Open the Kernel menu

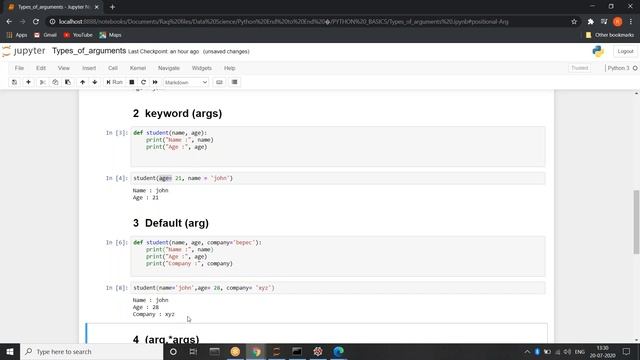point(138,68)
